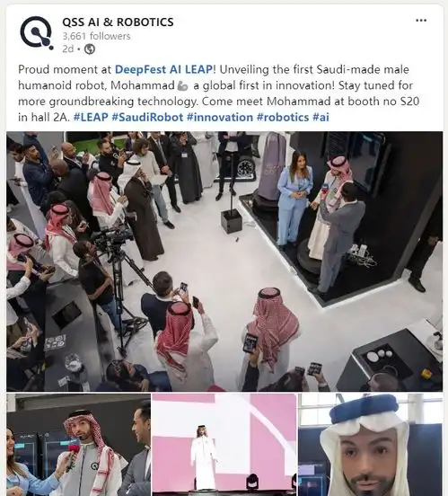Open the pink stage presentation thumbnail
Viewport: 448px width, 496px height.
[x=224, y=445]
